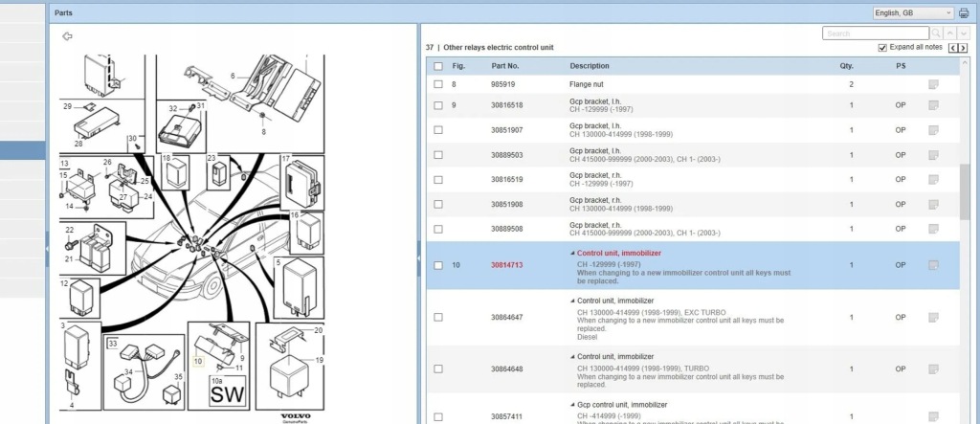Screen dimensions: 980x424
Task: Click callout 17 control unit in diagram
Action: click(301, 182)
